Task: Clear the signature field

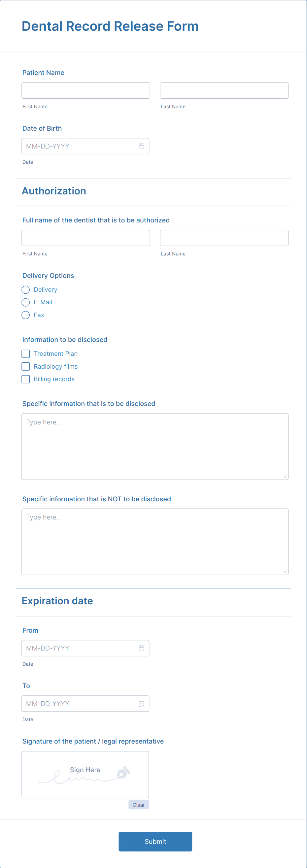Action: coord(139,805)
